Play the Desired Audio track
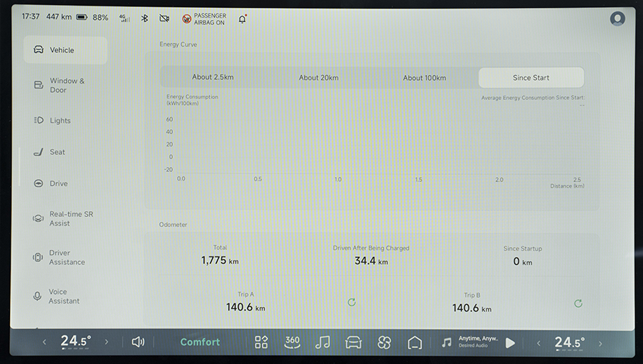Screen dimensions: 643x364 point(510,343)
